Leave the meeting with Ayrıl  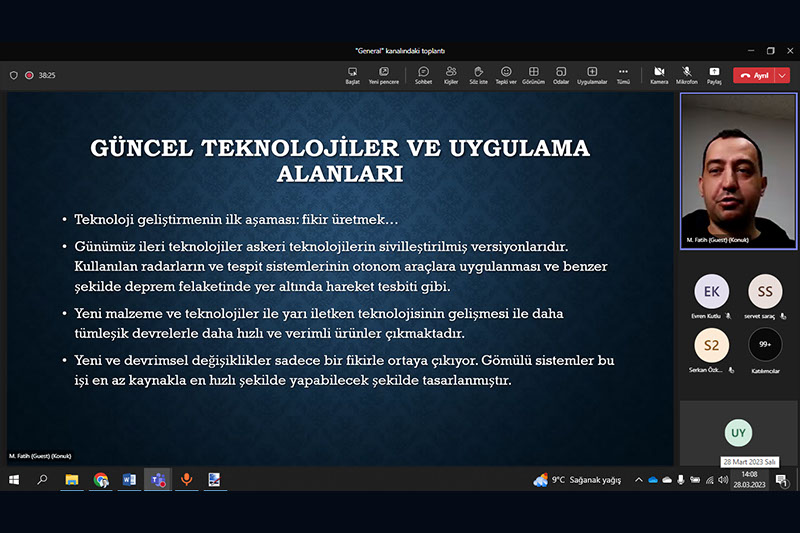tap(755, 75)
